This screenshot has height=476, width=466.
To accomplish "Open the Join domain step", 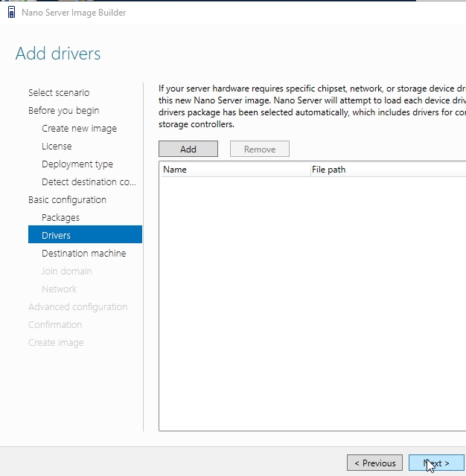I will coord(66,271).
